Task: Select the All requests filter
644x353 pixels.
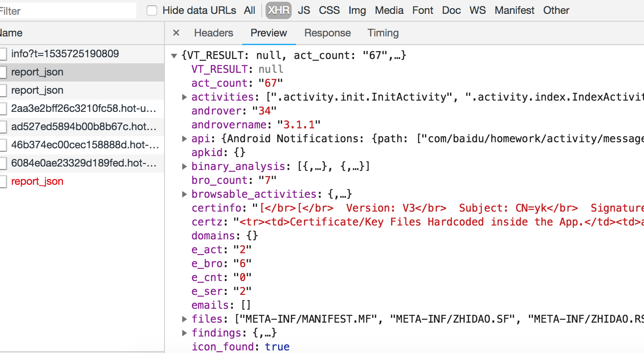Action: point(249,10)
